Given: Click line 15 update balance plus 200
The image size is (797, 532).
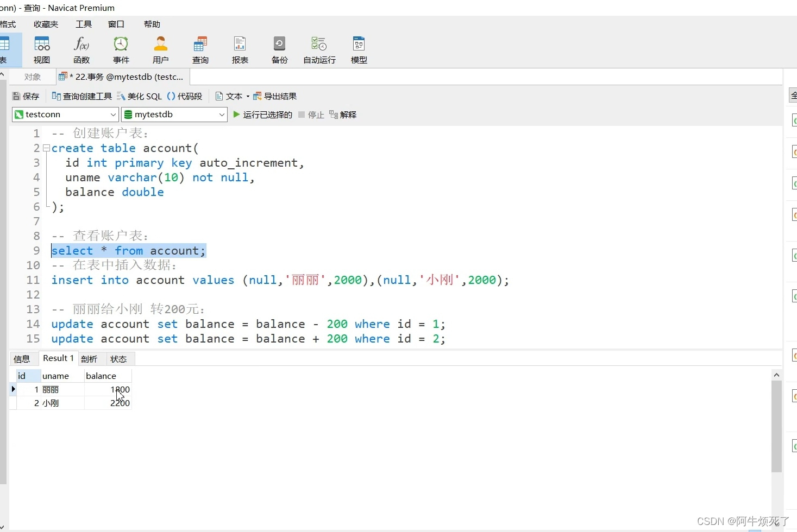Looking at the screenshot, I should tap(248, 339).
